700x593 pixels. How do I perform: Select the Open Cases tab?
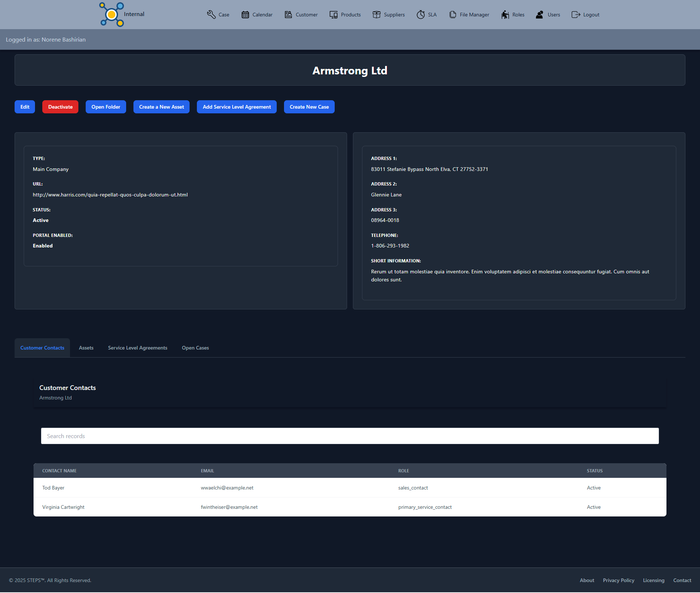point(195,348)
